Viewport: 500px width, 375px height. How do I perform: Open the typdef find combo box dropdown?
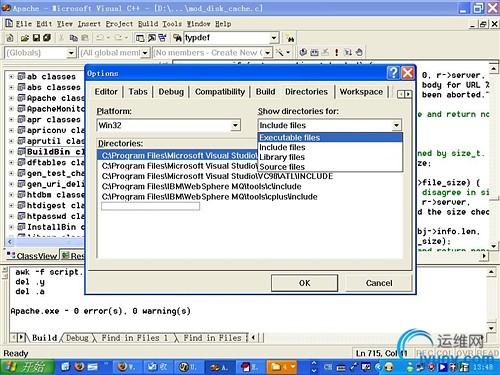point(274,38)
